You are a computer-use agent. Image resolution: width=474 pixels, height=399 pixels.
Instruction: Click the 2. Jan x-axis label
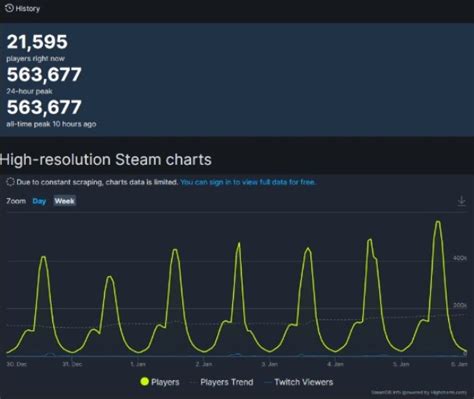[x=204, y=364]
